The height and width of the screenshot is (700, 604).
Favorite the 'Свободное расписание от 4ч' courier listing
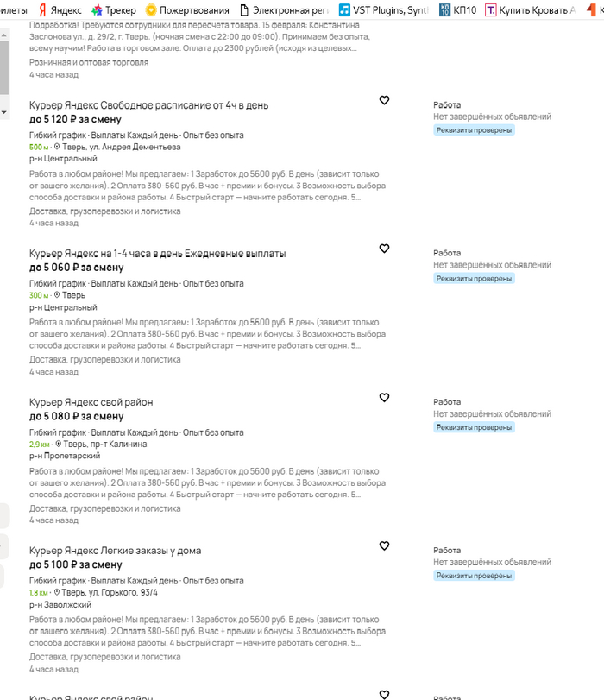point(384,100)
